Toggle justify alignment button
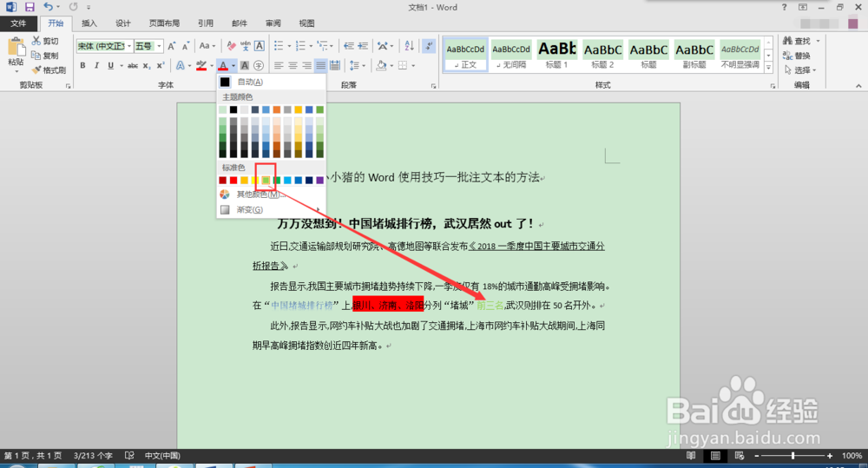Screen dimensions: 868x468 (320, 65)
